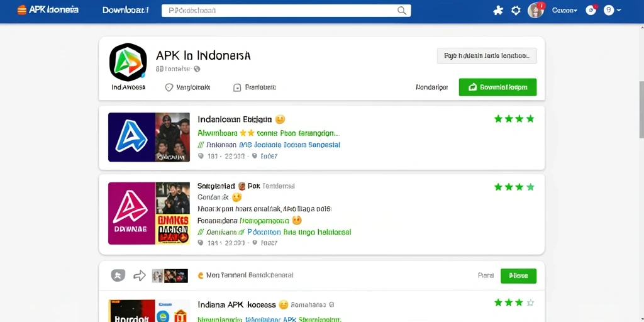Click the location pin icon in first card
This screenshot has width=644, height=322.
(x=201, y=156)
